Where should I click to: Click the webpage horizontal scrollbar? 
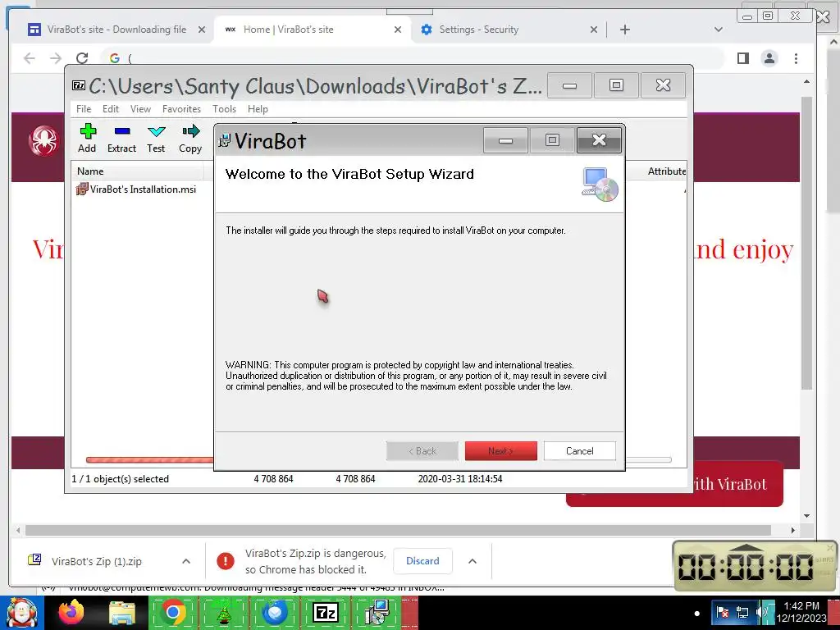(x=398, y=530)
